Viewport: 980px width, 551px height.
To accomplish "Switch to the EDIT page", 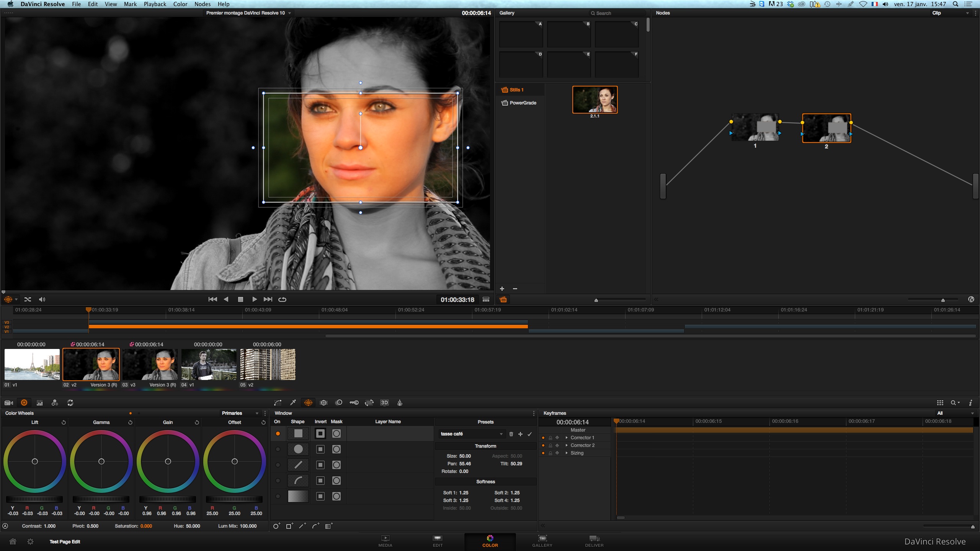I will [x=438, y=541].
